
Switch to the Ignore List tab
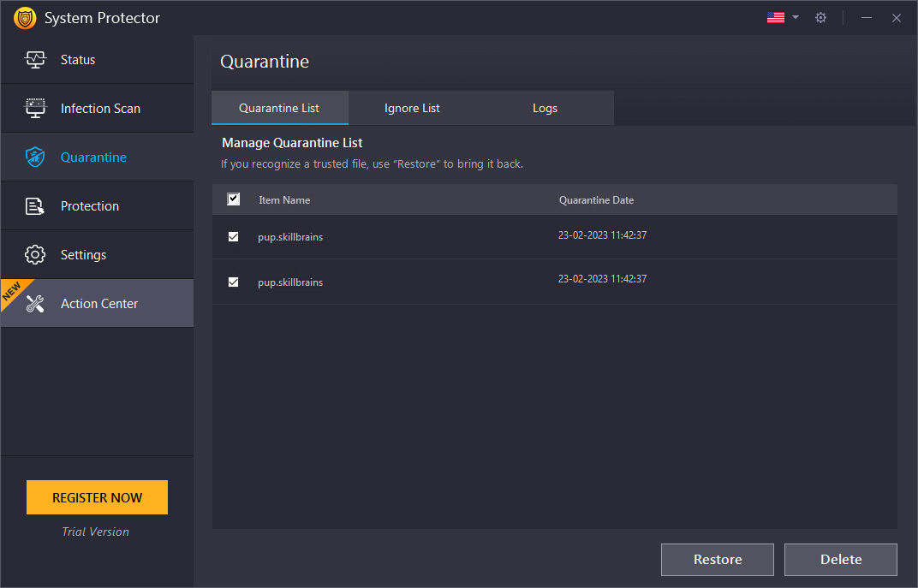click(412, 108)
